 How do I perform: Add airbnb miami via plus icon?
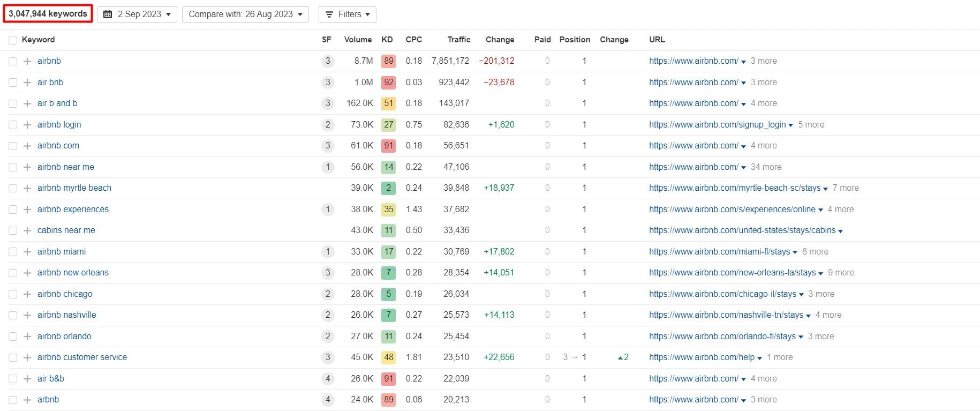point(27,252)
